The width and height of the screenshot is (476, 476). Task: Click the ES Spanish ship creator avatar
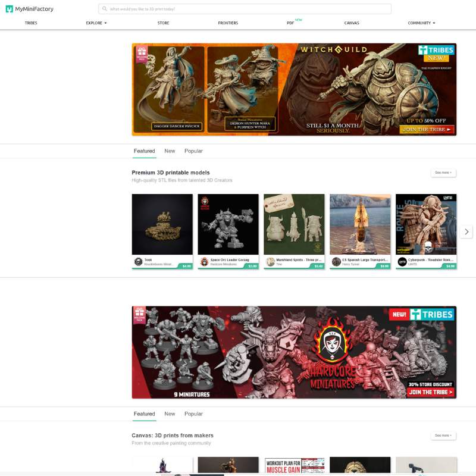coord(336,262)
